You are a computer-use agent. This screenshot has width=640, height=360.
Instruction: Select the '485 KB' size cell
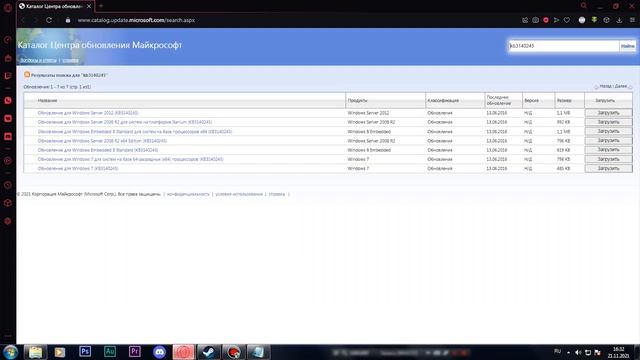[x=563, y=169]
